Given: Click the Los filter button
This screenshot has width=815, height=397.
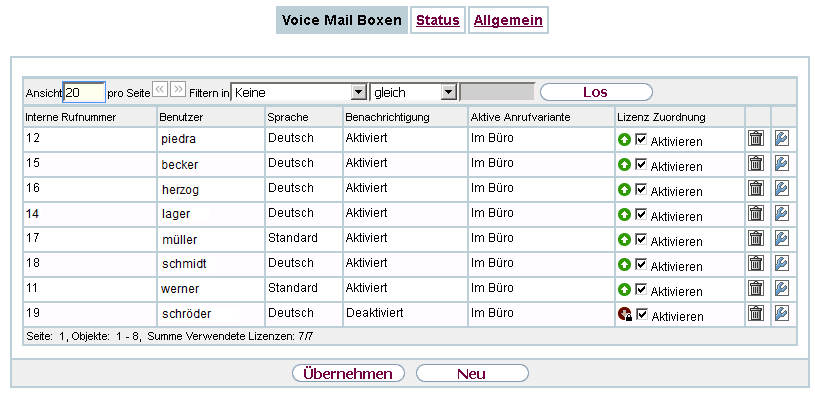Looking at the screenshot, I should [596, 92].
